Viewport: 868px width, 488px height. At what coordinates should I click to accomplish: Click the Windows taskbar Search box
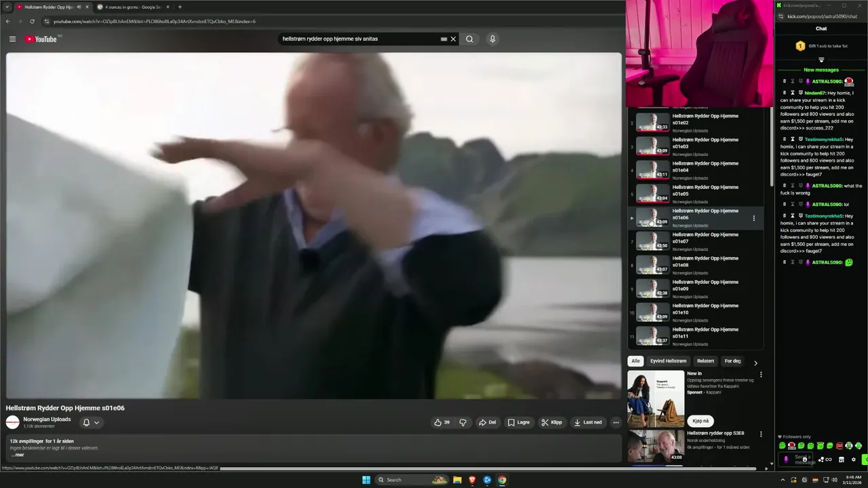point(412,480)
